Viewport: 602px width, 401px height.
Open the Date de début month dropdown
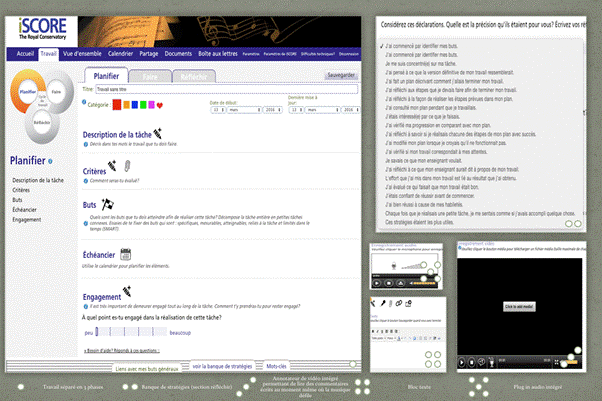245,110
